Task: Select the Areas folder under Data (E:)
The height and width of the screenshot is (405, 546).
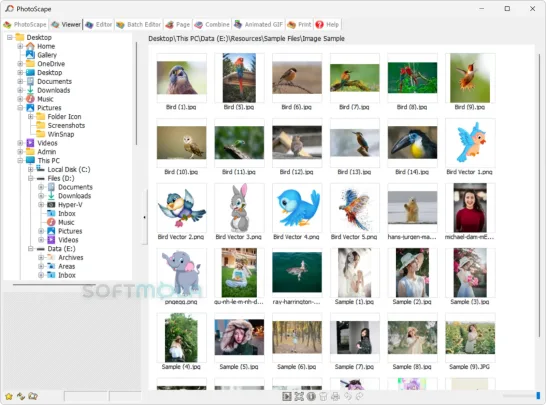Action: (67, 266)
